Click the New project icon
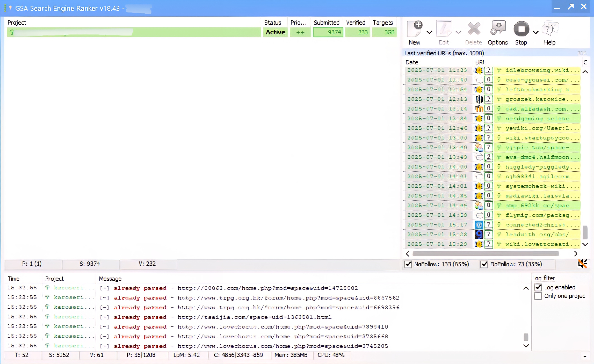 point(415,29)
